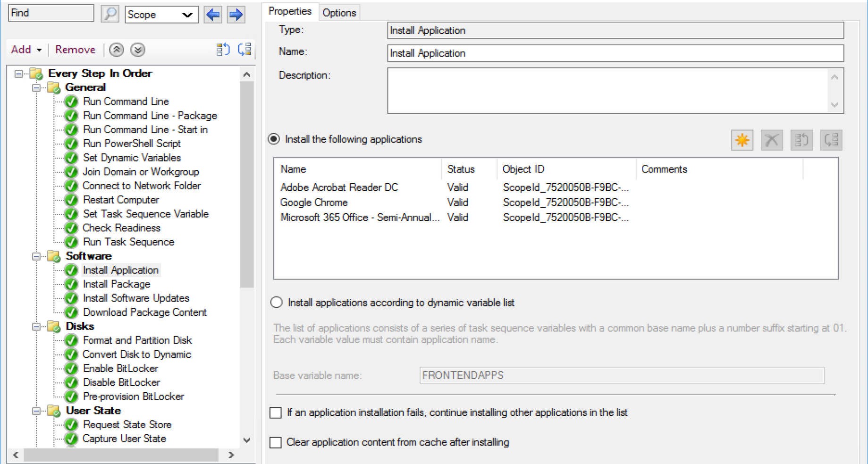Check 'Clear application content from cache' option
The width and height of the screenshot is (868, 464).
tap(276, 442)
